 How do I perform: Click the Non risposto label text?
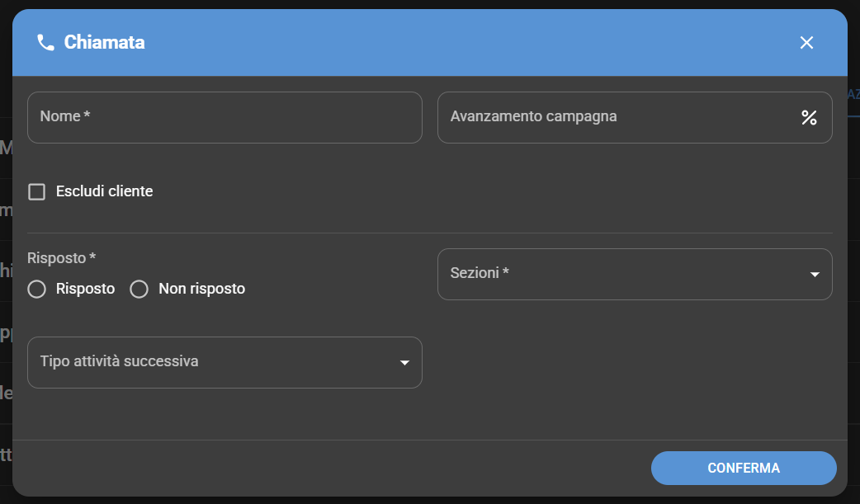click(x=201, y=289)
